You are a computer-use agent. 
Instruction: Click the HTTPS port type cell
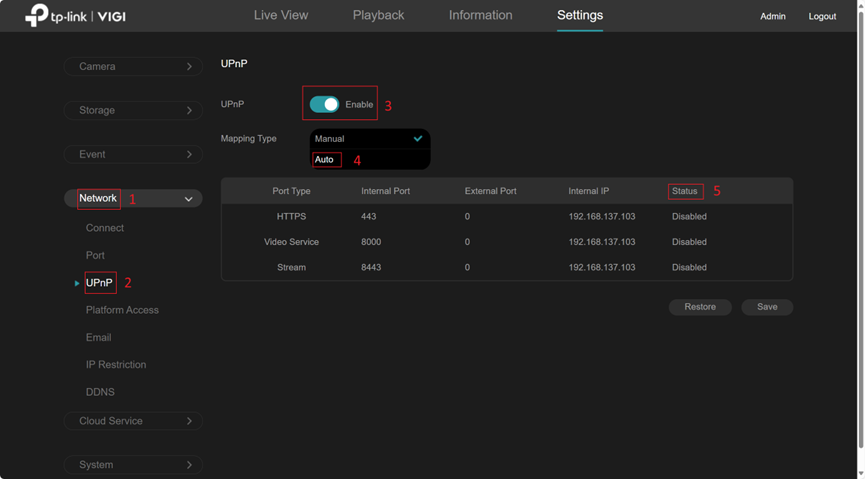click(x=291, y=216)
